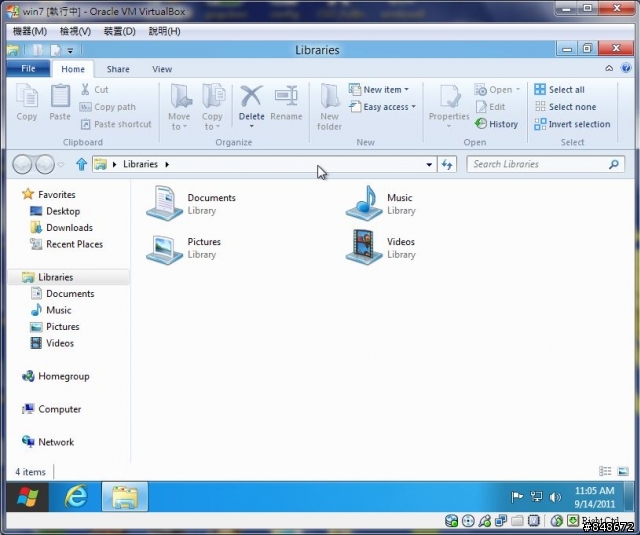The image size is (640, 535).
Task: Click Paste shortcut in the ribbon
Action: click(116, 124)
